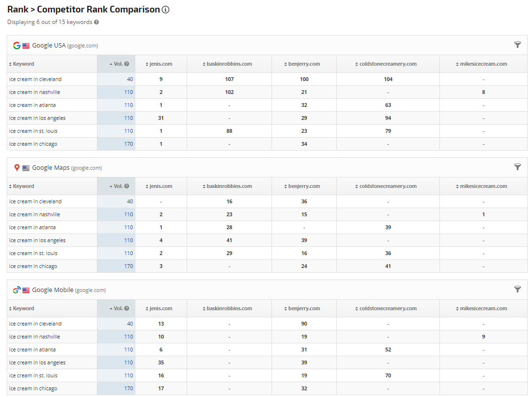The width and height of the screenshot is (532, 397).
Task: Click 'ice cream in nashville' in Google USA table
Action: (x=35, y=92)
